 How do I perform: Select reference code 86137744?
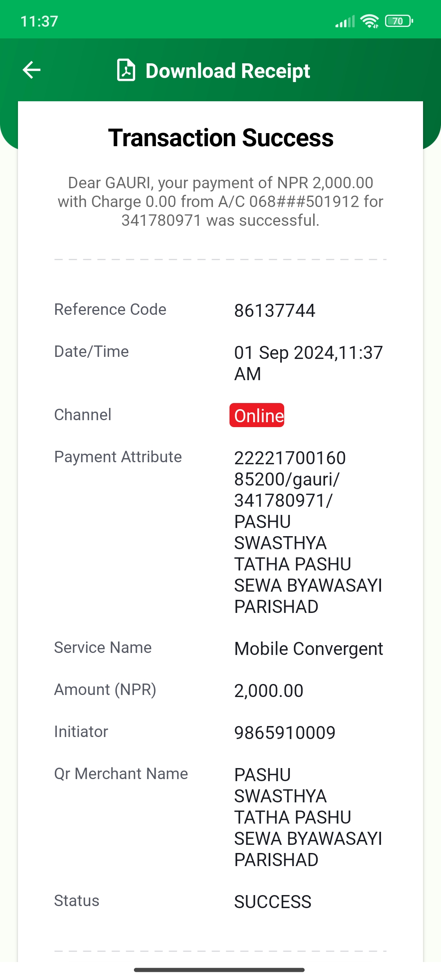(275, 310)
